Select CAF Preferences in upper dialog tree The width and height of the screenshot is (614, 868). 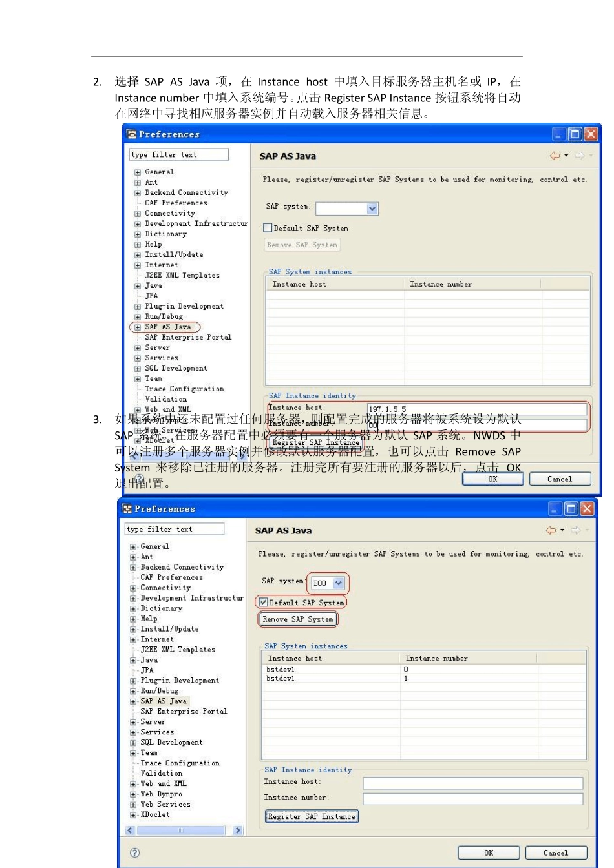click(176, 203)
